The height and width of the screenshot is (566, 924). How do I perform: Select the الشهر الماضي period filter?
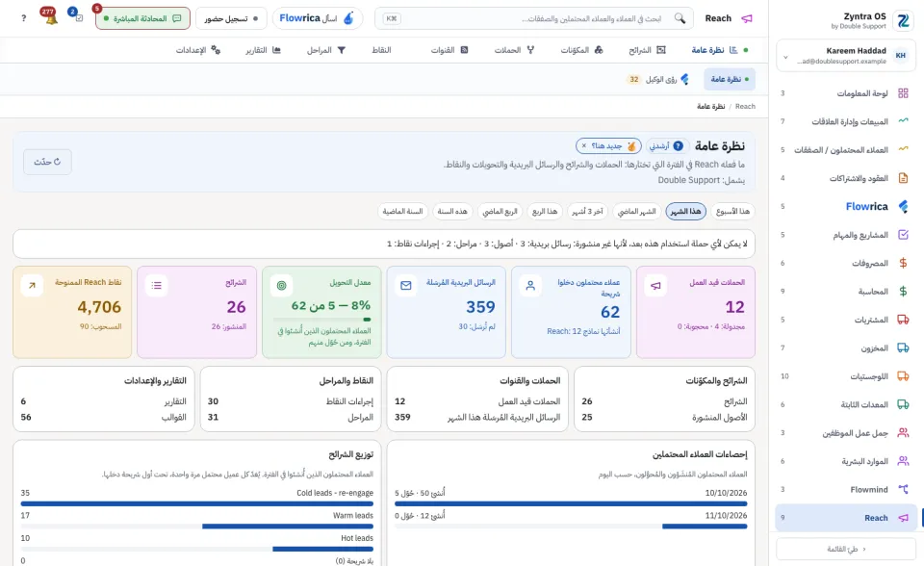point(636,211)
